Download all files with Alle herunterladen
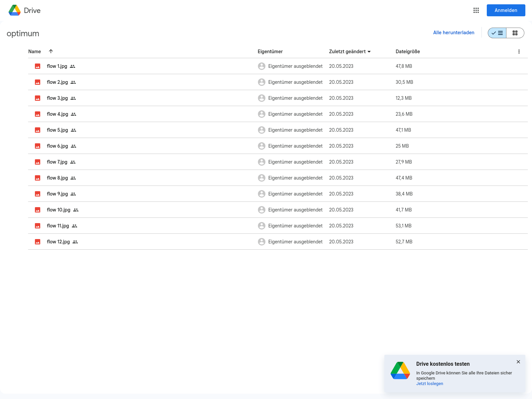532x399 pixels. pyautogui.click(x=454, y=33)
